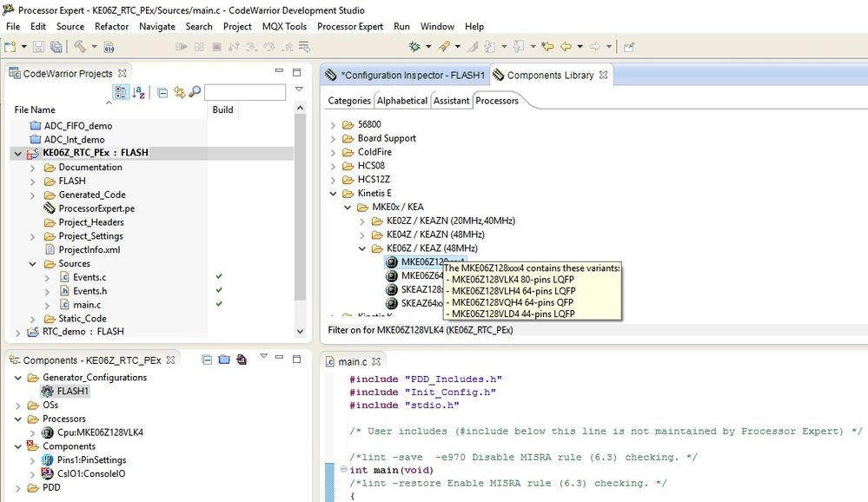
Task: Click the build hammer icon in toolbar
Action: click(x=80, y=47)
